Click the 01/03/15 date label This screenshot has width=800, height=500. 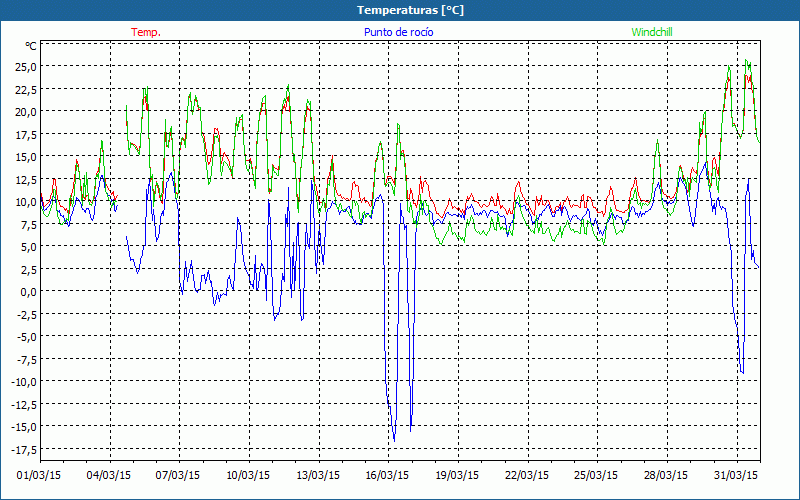[39, 476]
